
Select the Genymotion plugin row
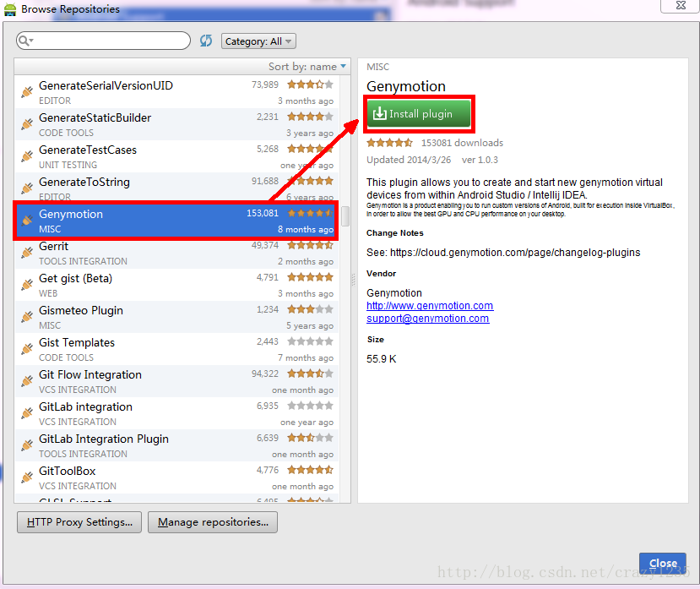[x=176, y=221]
